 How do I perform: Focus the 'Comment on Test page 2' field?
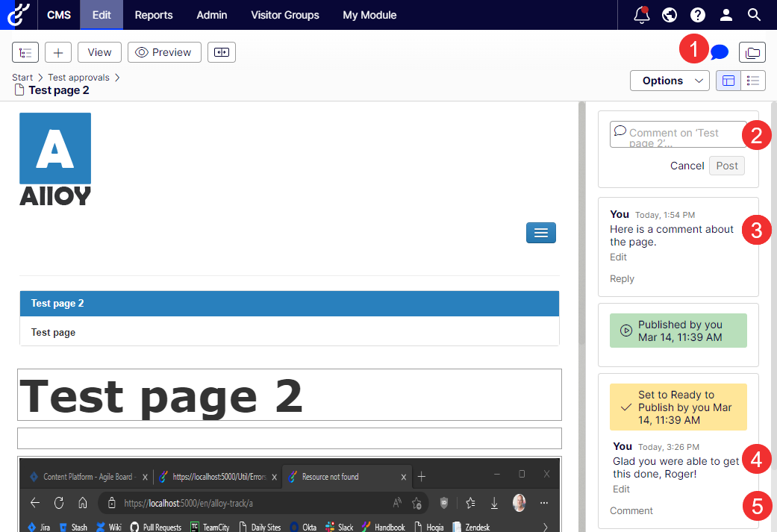[678, 134]
